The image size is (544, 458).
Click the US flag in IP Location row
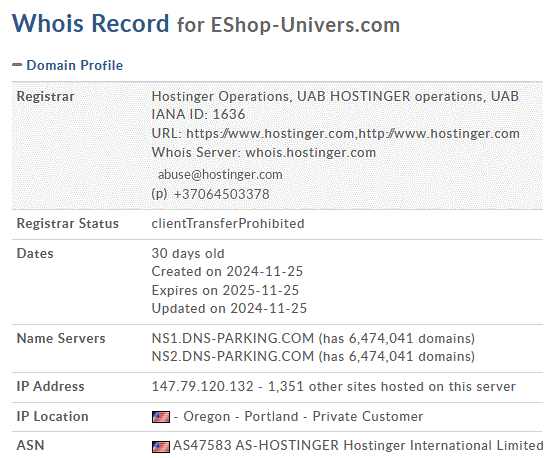click(x=161, y=417)
